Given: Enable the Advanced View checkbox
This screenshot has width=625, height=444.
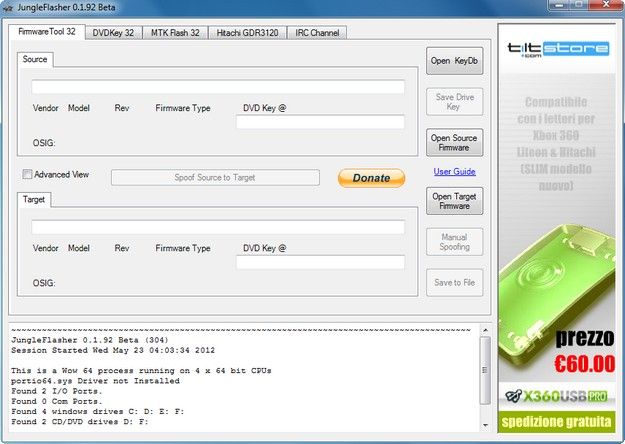Looking at the screenshot, I should [x=27, y=174].
